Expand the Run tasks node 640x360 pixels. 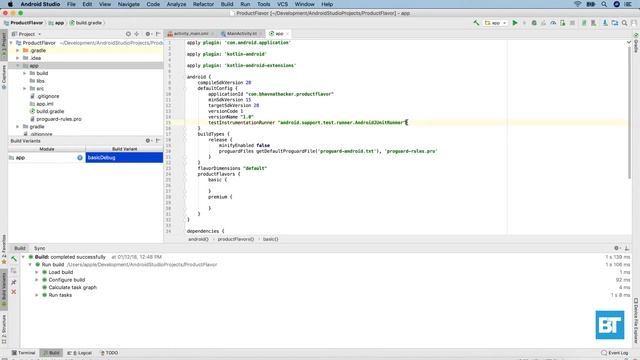(37, 295)
